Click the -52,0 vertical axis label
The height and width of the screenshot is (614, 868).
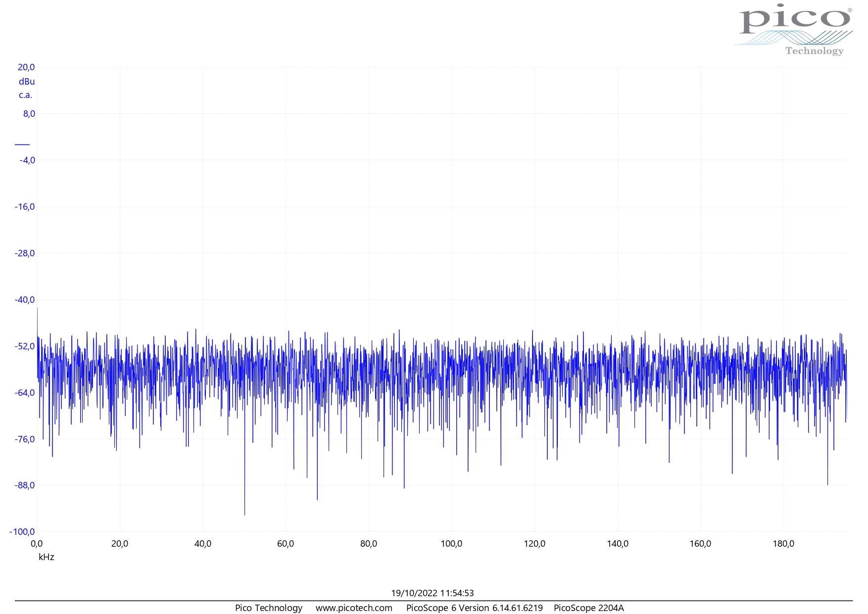tap(25, 346)
